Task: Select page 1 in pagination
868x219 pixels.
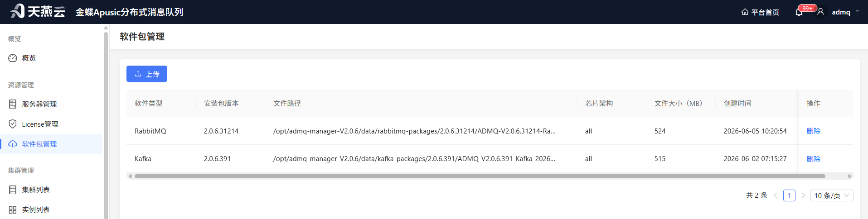Action: 789,195
